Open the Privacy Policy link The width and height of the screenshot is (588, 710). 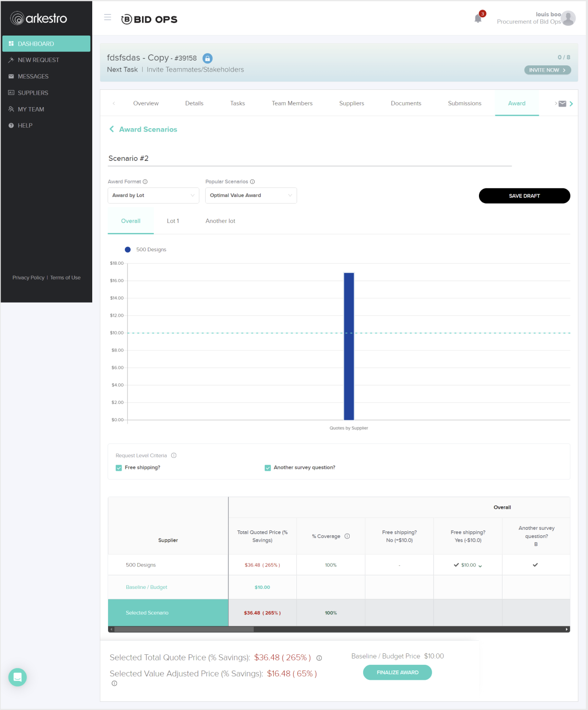click(x=28, y=277)
